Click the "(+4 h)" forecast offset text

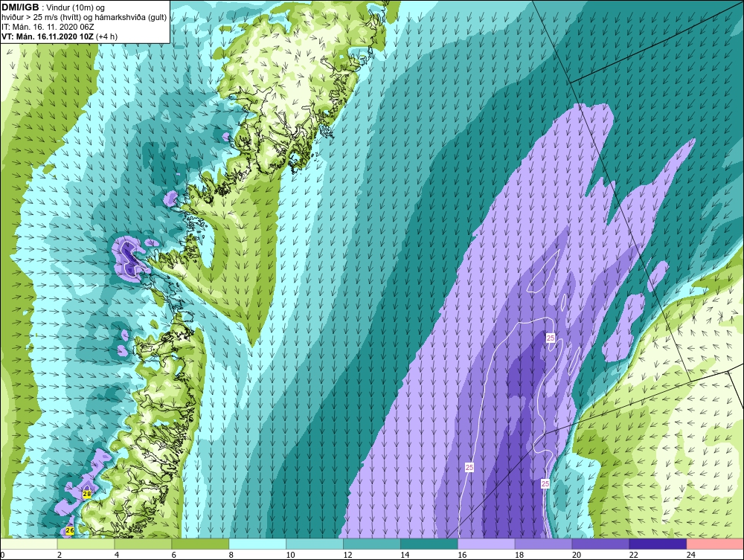[106, 36]
